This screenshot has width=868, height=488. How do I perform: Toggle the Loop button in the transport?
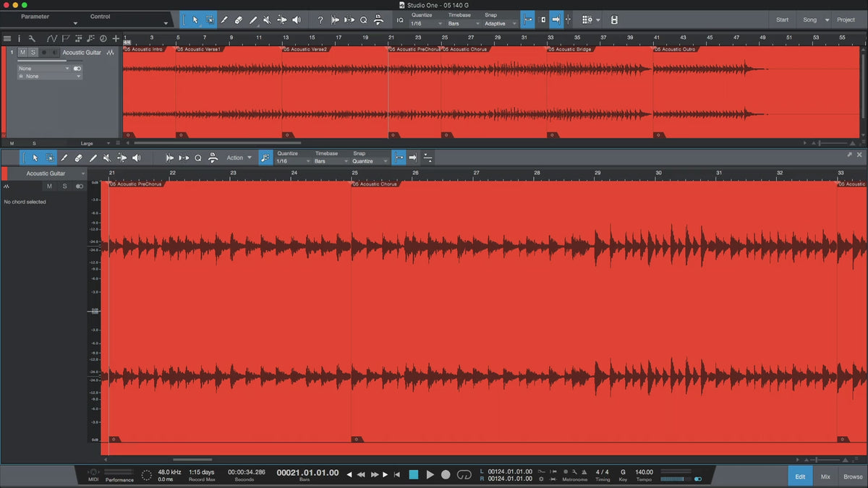464,474
